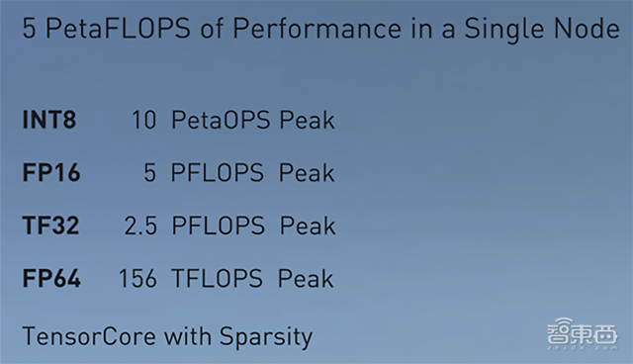Screen dimensions: 633x364
Task: Click the TFLOPS text
Action: coord(218,279)
